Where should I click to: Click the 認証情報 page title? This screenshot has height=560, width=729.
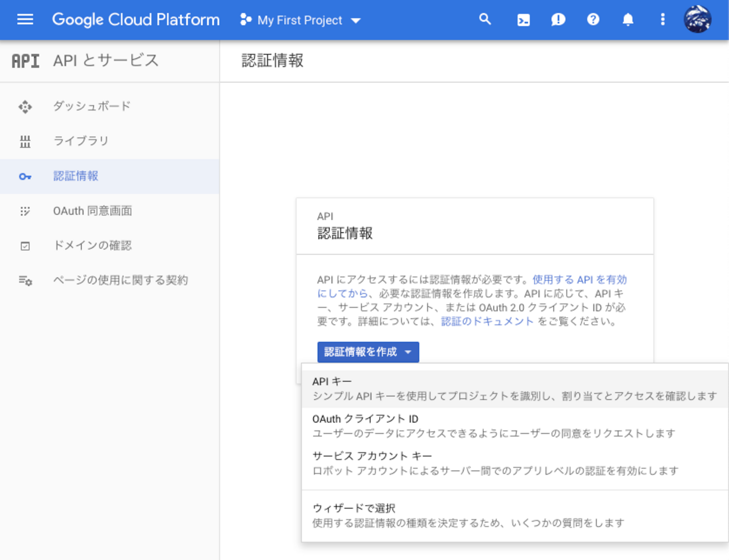273,61
